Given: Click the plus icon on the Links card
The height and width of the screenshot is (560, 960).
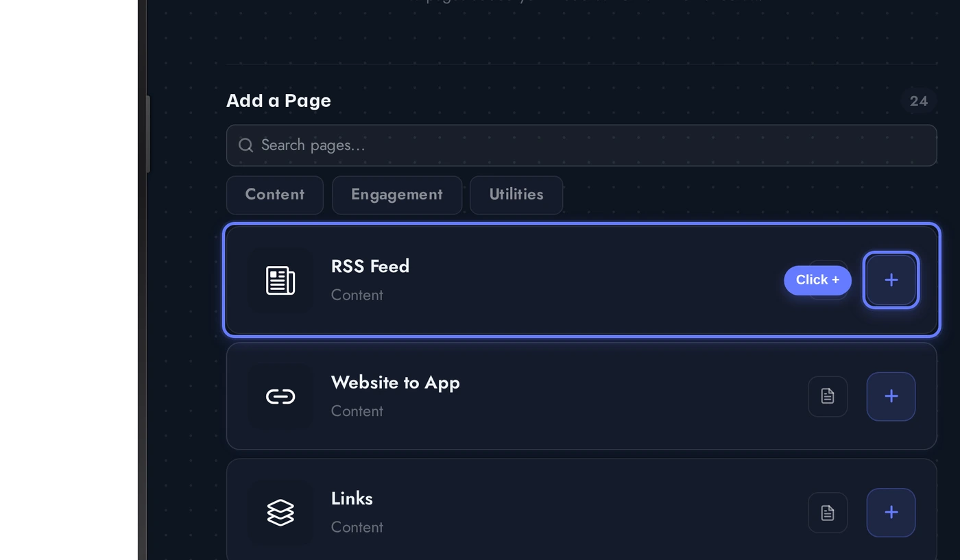Looking at the screenshot, I should pos(891,512).
